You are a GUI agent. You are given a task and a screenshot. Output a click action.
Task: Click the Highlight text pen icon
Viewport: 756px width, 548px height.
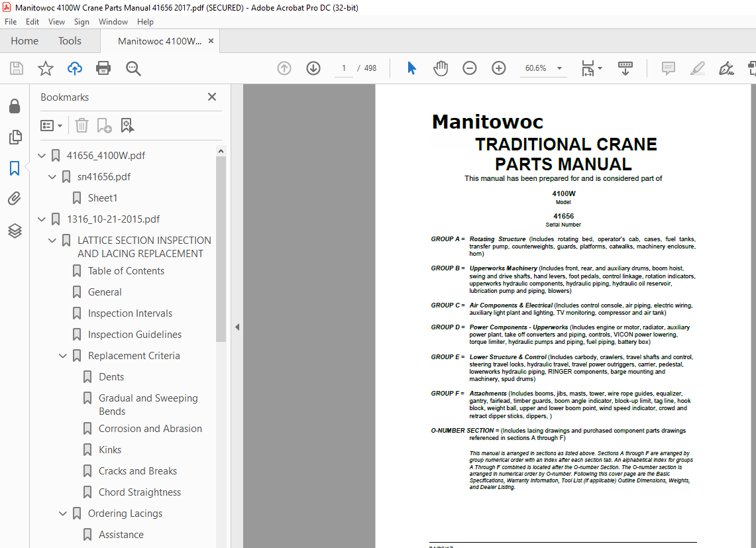[x=697, y=68]
